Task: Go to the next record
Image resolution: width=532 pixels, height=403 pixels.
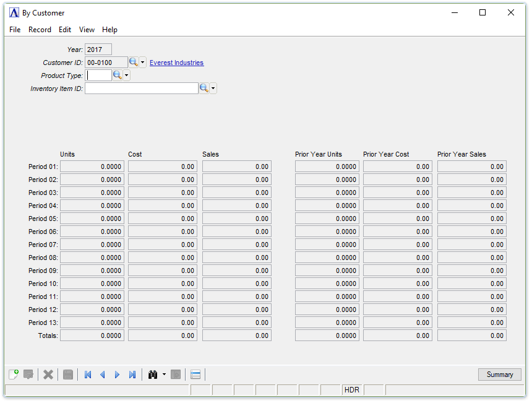Action: point(118,375)
